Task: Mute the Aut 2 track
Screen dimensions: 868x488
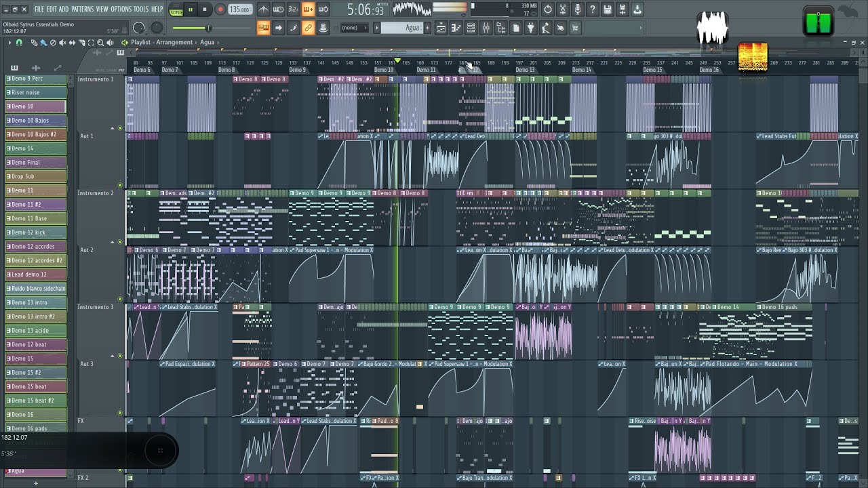Action: [x=121, y=298]
